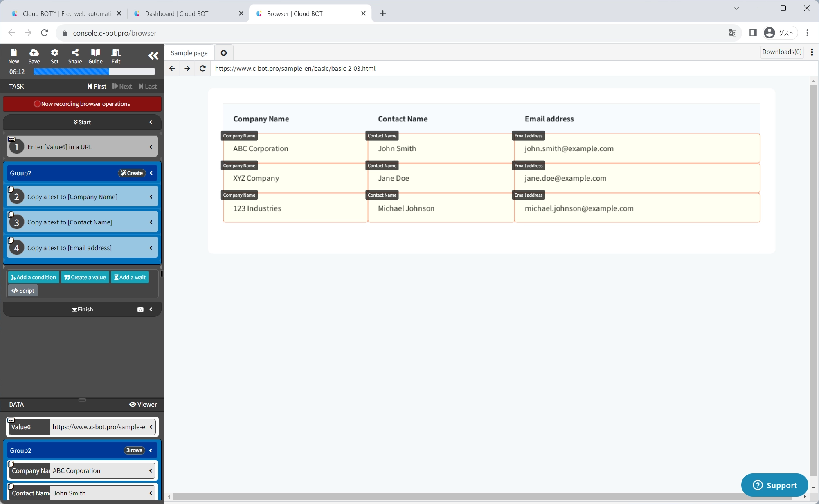Expand step 1 Enter Value6 arrow
This screenshot has height=504, width=819.
click(151, 147)
